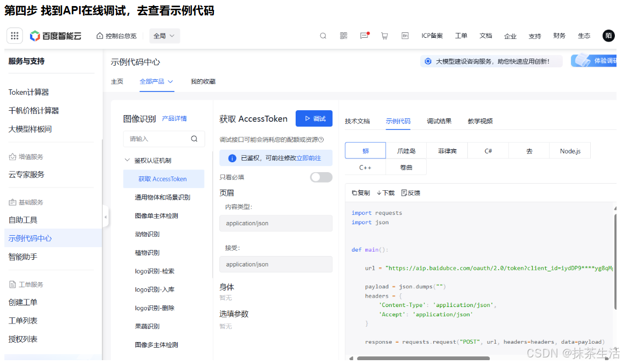Viewport: 622px width, 364px height.
Task: Open 企业 in top navigation
Action: pos(510,36)
